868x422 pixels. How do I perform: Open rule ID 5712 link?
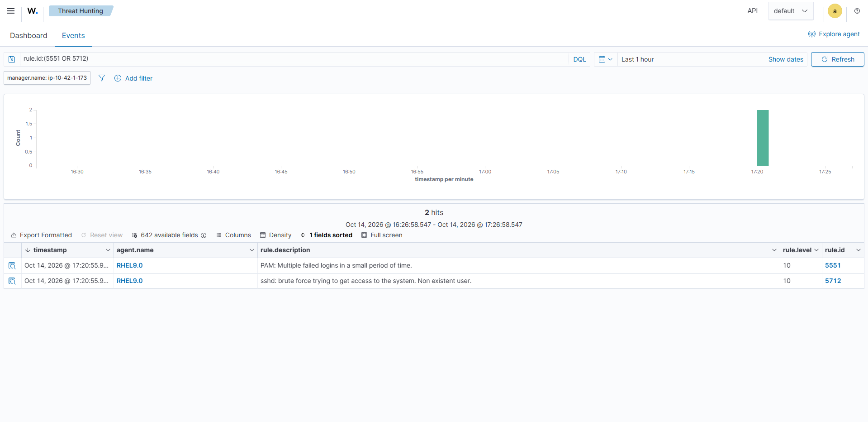pos(833,281)
